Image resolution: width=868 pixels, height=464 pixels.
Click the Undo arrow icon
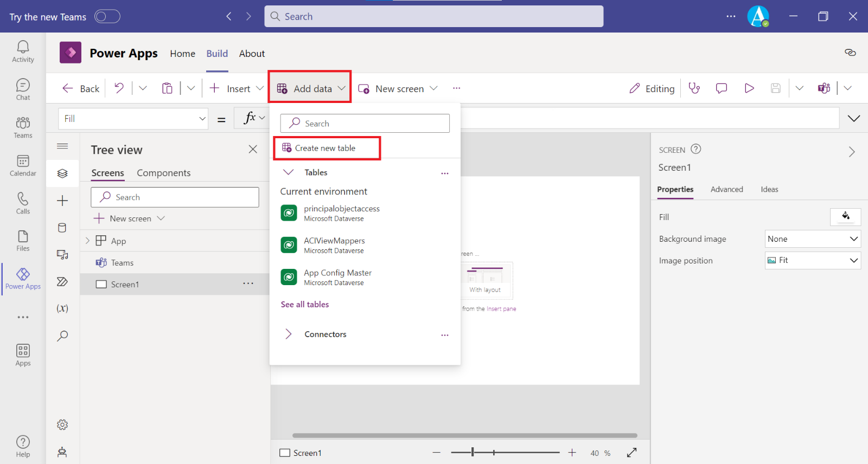click(x=119, y=88)
